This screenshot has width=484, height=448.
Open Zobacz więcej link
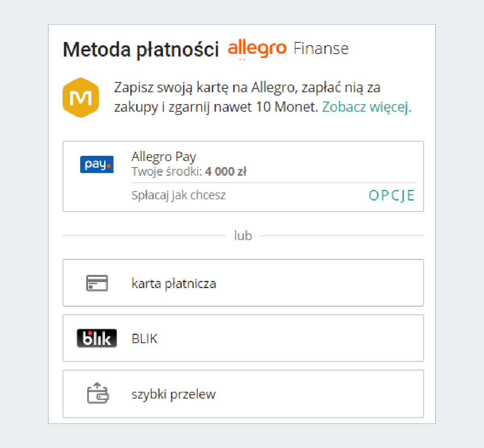[x=365, y=107]
